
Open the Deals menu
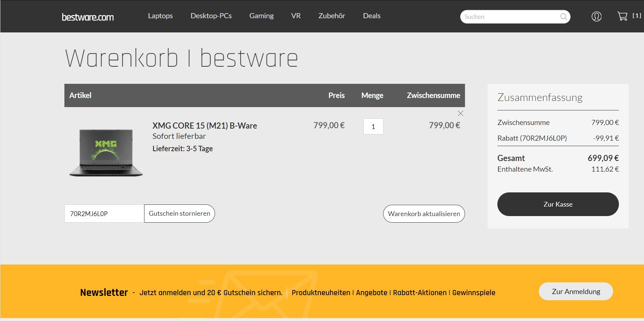point(372,16)
